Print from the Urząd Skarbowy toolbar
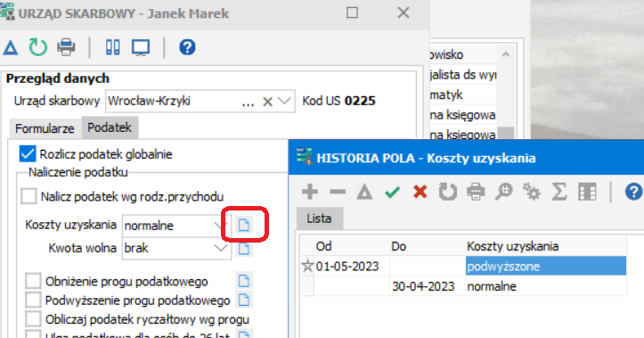 (x=66, y=47)
